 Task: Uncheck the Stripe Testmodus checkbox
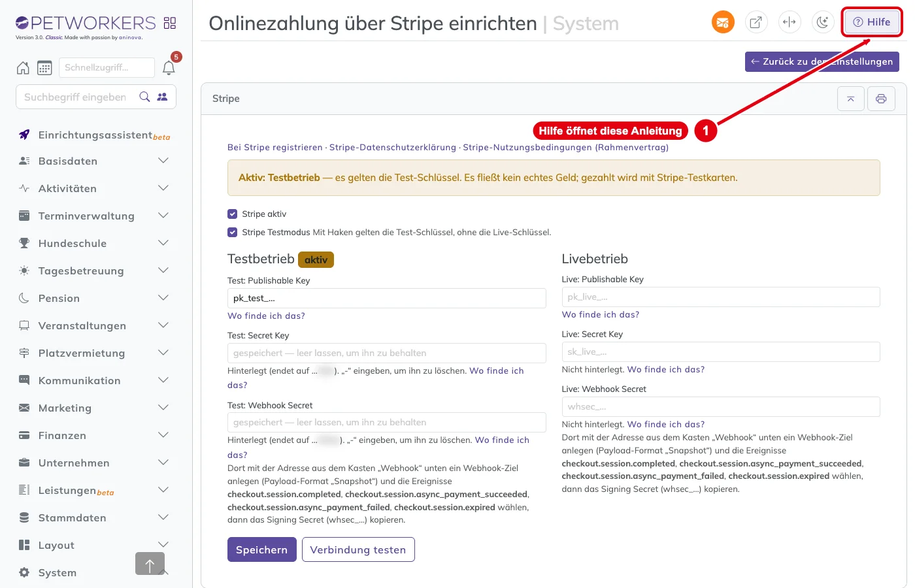click(x=233, y=232)
